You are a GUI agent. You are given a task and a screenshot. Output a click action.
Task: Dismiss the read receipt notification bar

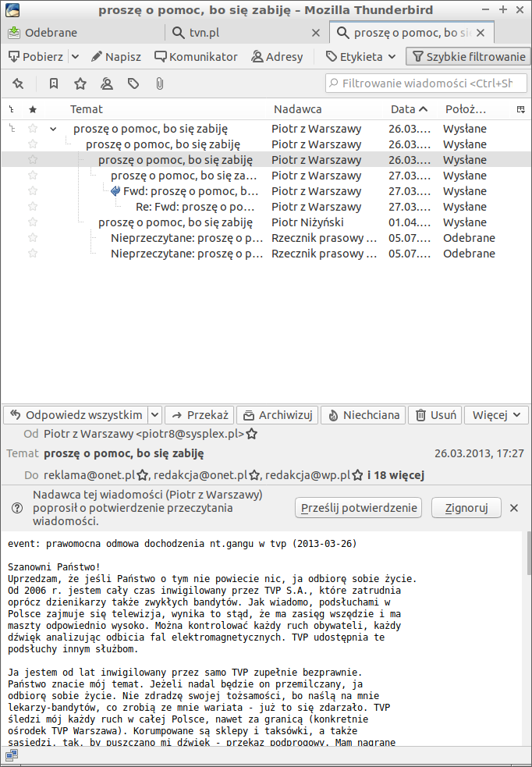point(514,508)
